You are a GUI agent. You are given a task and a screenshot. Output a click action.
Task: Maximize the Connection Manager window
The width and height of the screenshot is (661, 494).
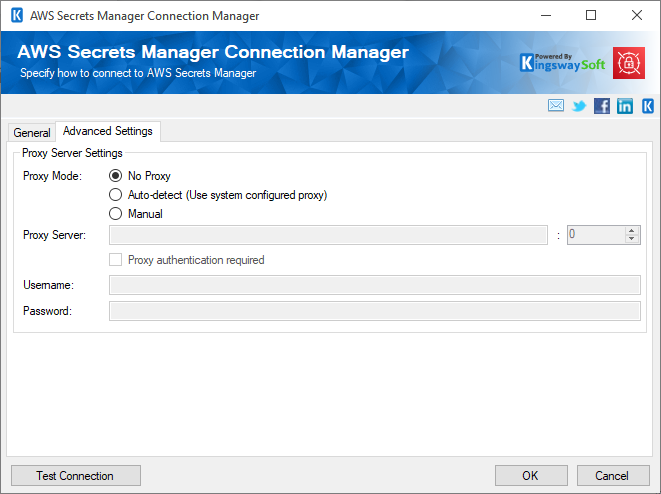[591, 16]
